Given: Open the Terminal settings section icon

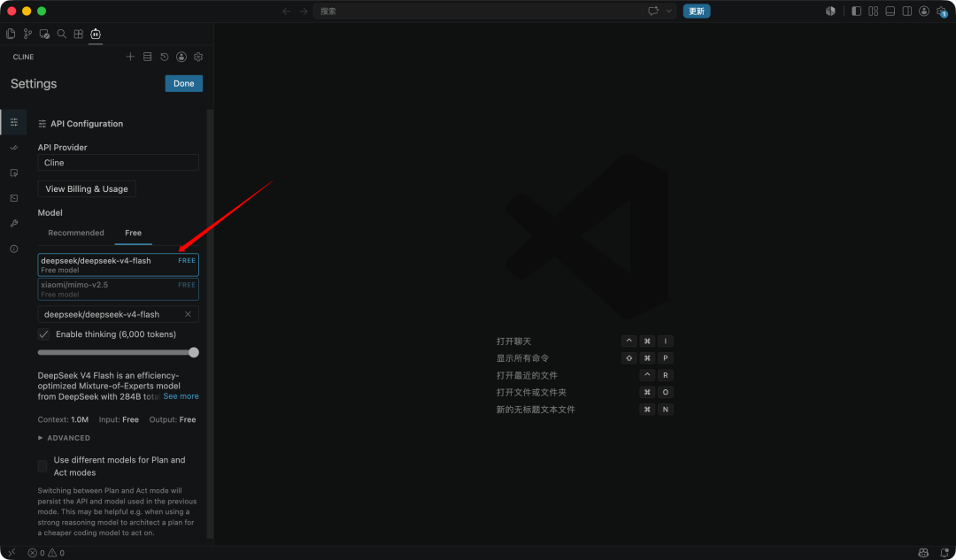Looking at the screenshot, I should [x=14, y=198].
